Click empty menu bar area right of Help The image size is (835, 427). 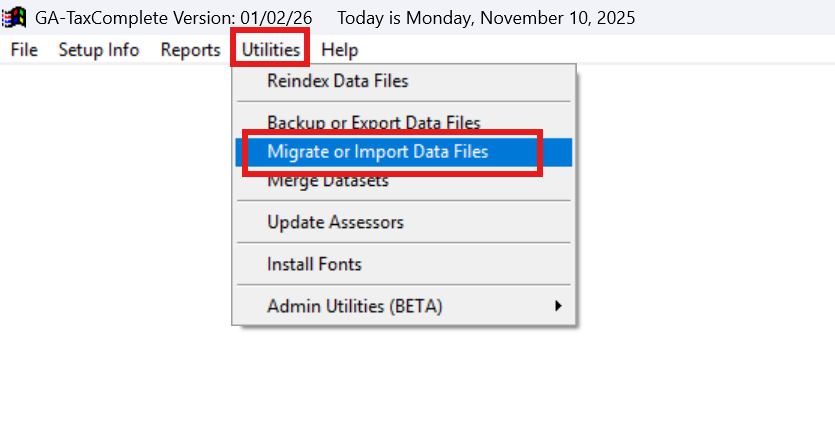tap(600, 50)
